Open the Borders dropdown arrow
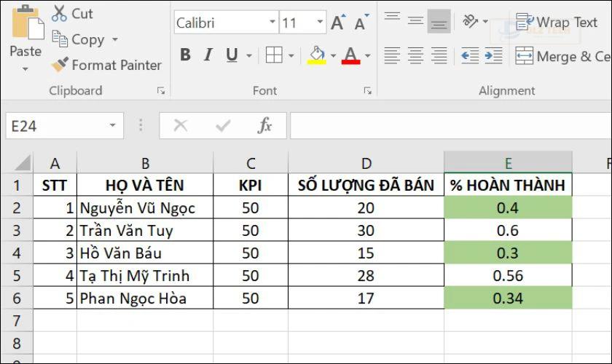 [291, 56]
